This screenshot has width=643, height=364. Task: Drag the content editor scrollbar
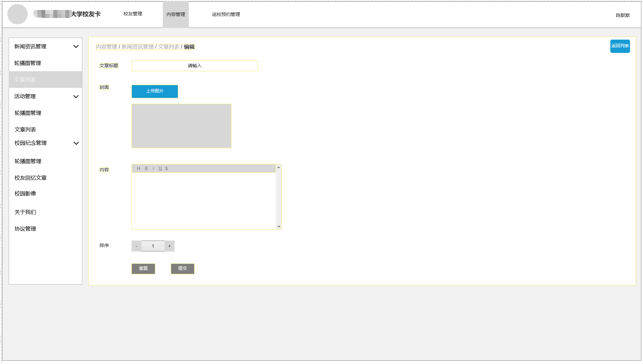coord(279,196)
